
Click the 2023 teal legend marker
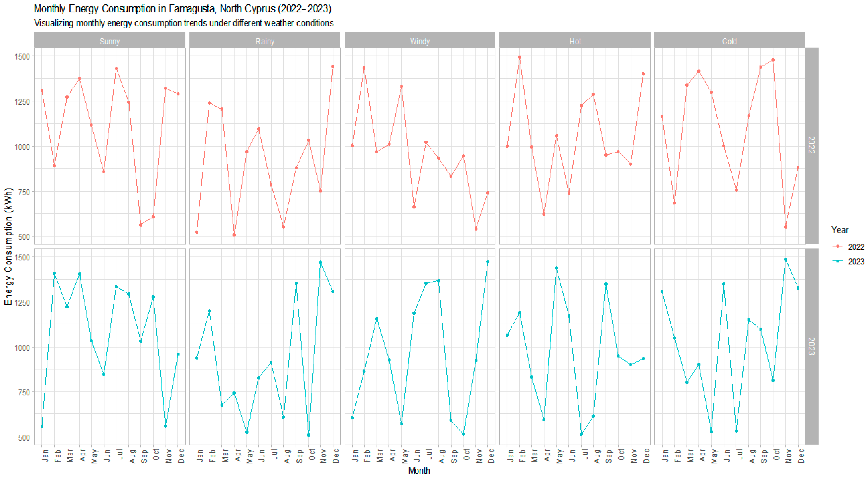838,261
